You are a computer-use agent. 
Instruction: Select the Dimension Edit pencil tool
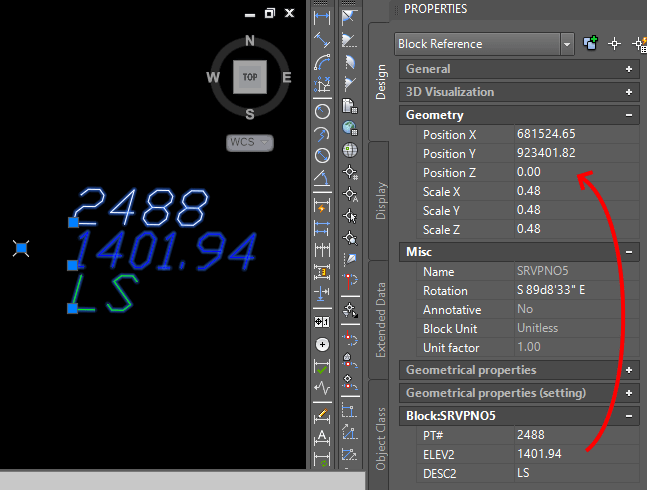coord(322,415)
